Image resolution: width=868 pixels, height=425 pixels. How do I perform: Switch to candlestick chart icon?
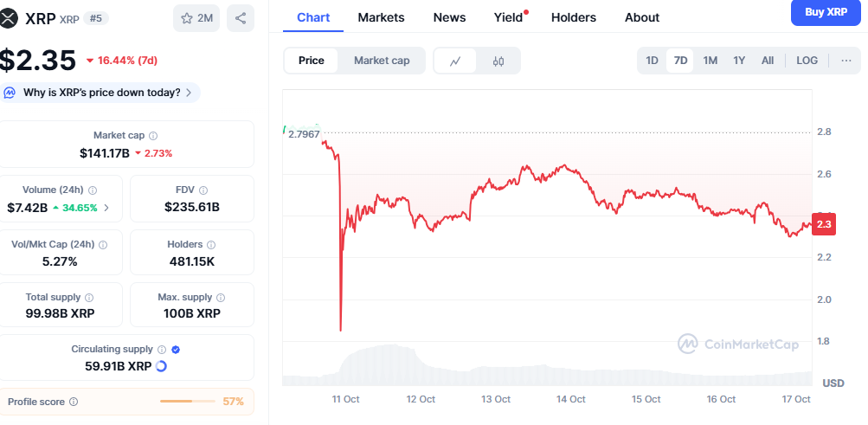[498, 61]
